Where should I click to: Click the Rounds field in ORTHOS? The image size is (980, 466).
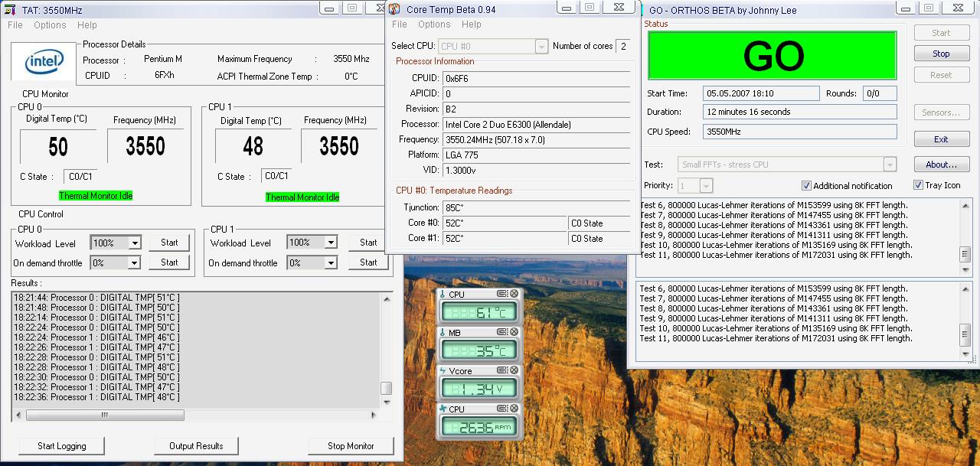(x=880, y=93)
